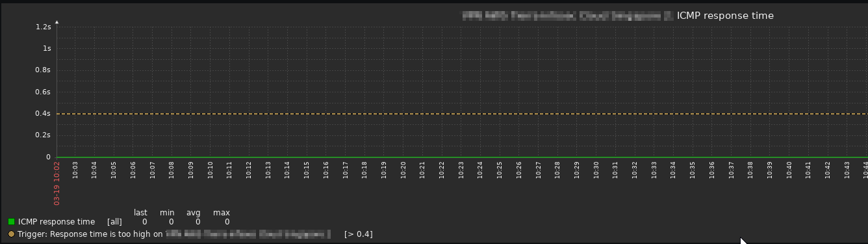868x244 pixels.
Task: Click the 10:30 time label on x-axis
Action: [x=596, y=170]
